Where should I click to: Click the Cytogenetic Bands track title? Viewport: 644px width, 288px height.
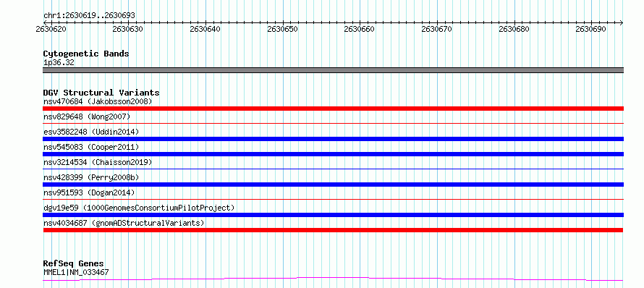(x=86, y=54)
